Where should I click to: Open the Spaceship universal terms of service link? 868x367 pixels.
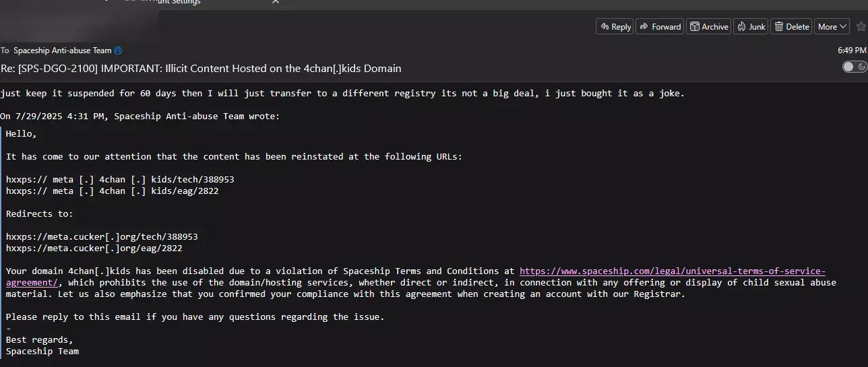[672, 271]
